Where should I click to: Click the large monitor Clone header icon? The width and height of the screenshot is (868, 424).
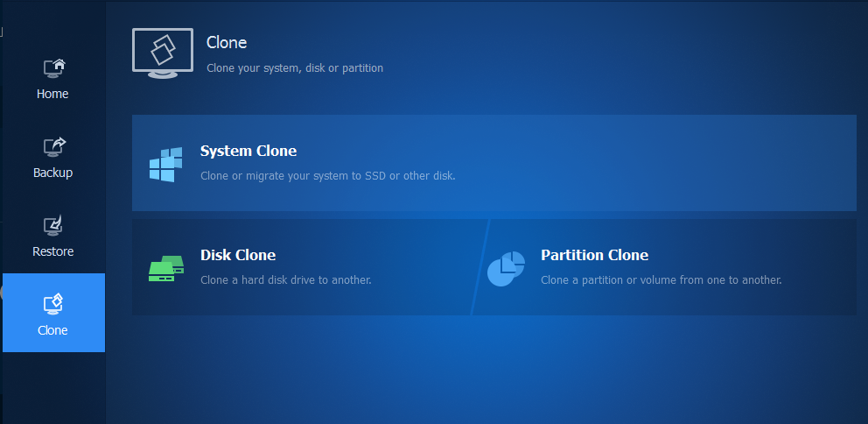(x=162, y=53)
